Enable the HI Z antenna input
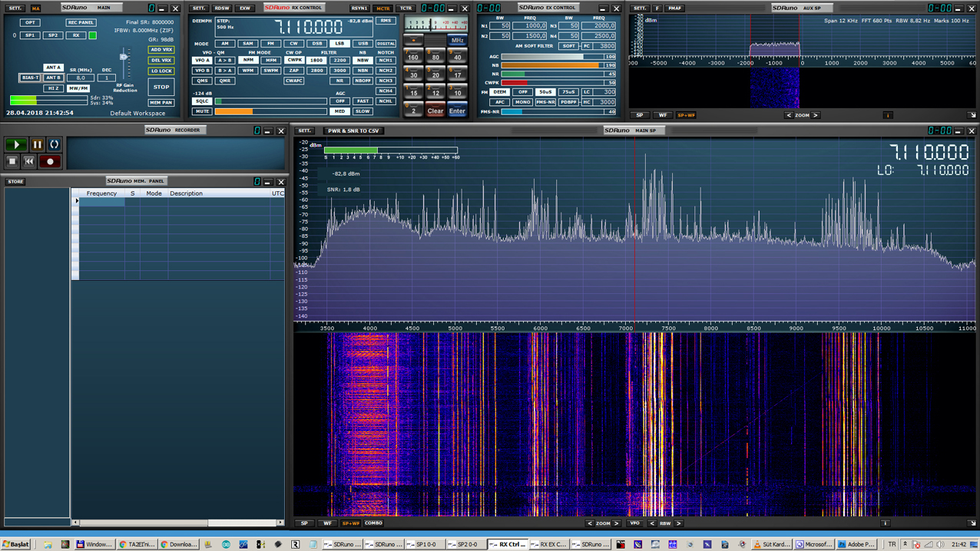980x551 pixels. (53, 88)
